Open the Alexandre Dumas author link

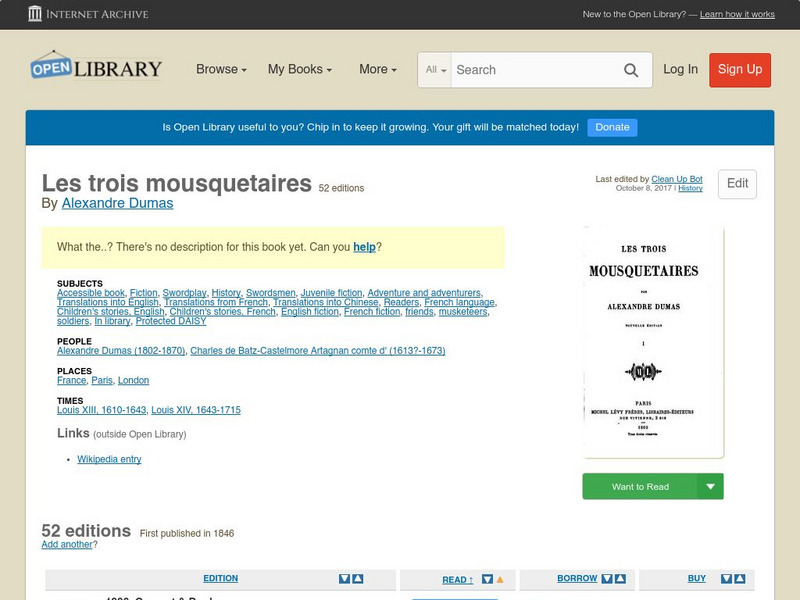tap(116, 202)
